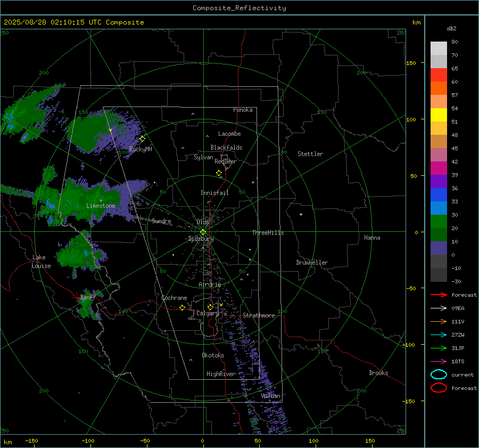Click the Banff city label
479x448 pixels.
[88, 297]
